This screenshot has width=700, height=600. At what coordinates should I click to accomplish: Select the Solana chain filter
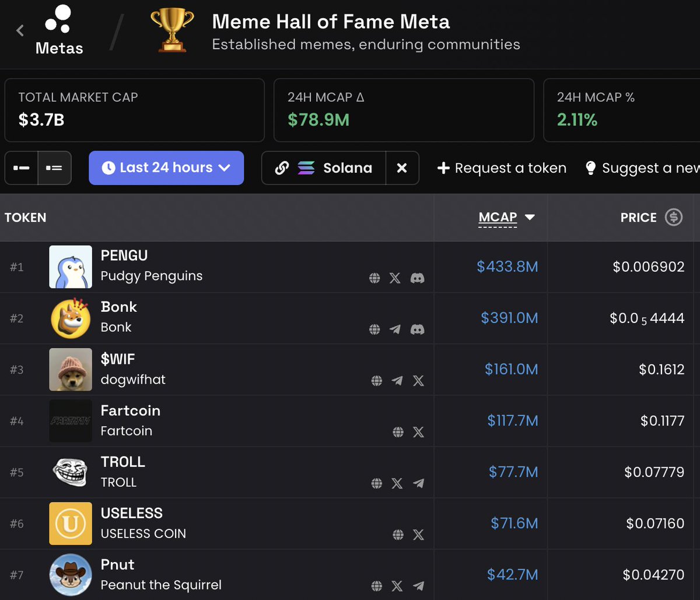324,168
